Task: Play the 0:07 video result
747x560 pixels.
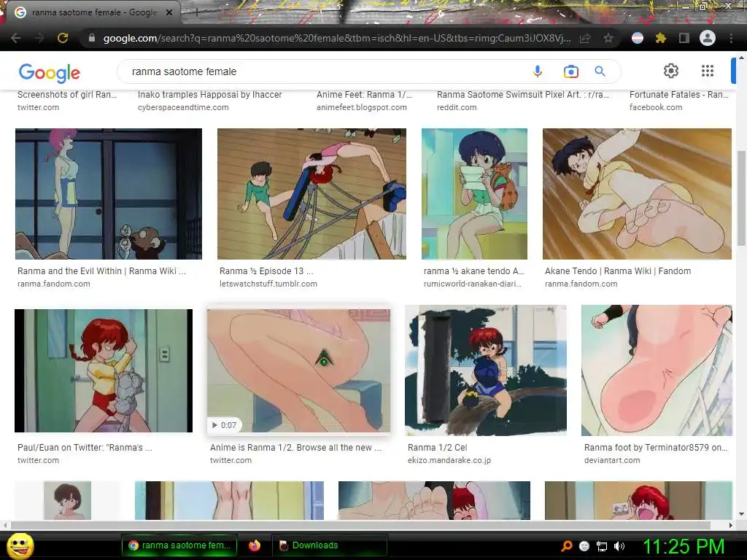Action: pos(298,370)
